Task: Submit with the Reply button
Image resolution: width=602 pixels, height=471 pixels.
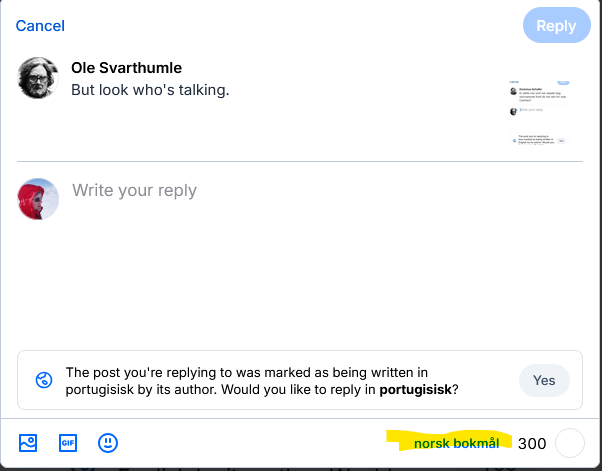Action: [x=556, y=26]
